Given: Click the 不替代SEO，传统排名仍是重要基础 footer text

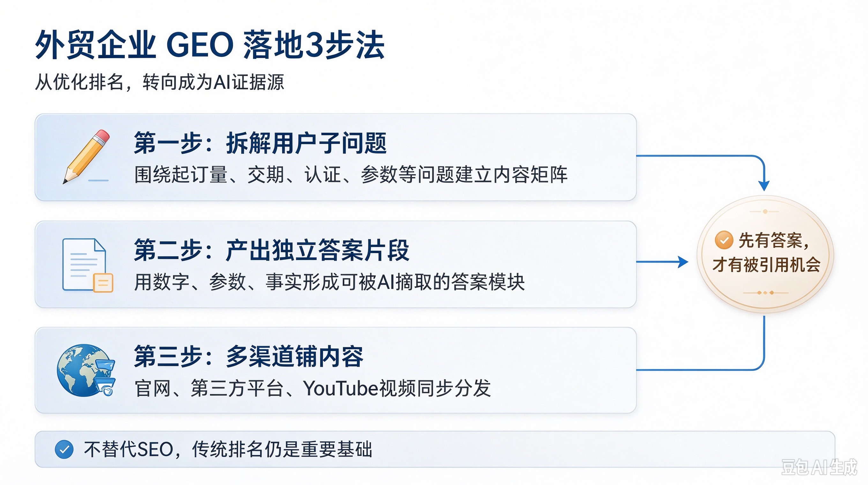Looking at the screenshot, I should [x=228, y=449].
